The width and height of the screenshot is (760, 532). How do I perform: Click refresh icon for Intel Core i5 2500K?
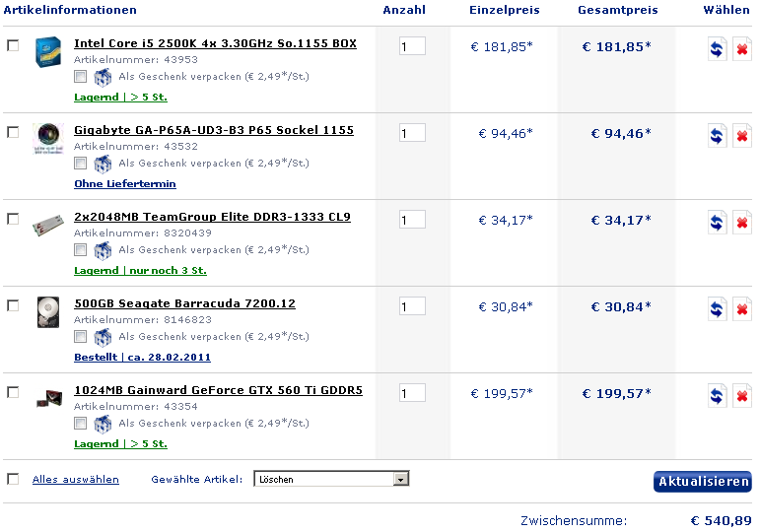pyautogui.click(x=717, y=49)
